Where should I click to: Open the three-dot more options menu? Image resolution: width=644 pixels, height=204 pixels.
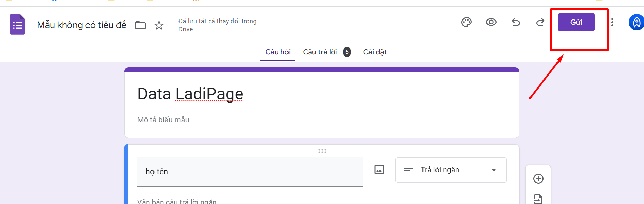click(x=612, y=22)
